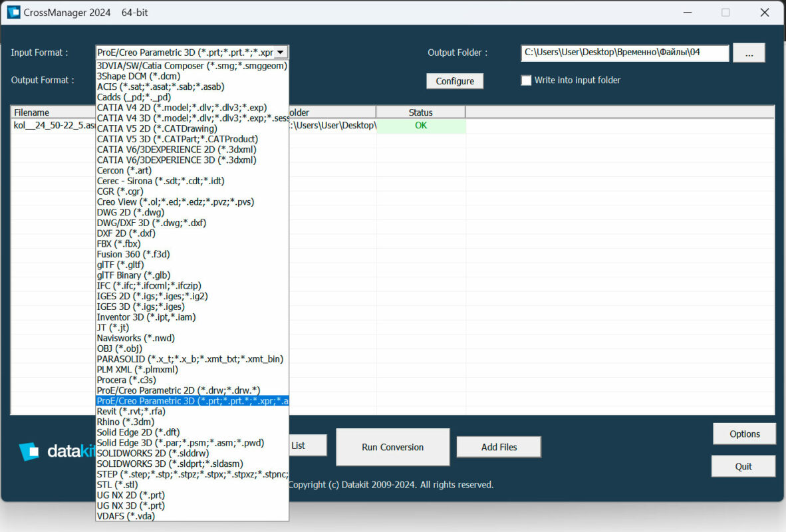Choose glTF Binary (*.glb)
Screen dimensions: 786x532
192,275
